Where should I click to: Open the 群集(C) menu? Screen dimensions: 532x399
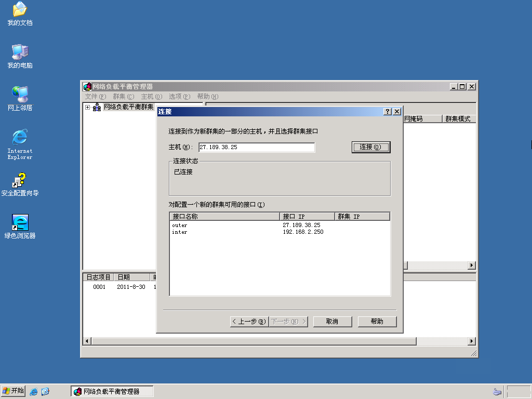[124, 96]
